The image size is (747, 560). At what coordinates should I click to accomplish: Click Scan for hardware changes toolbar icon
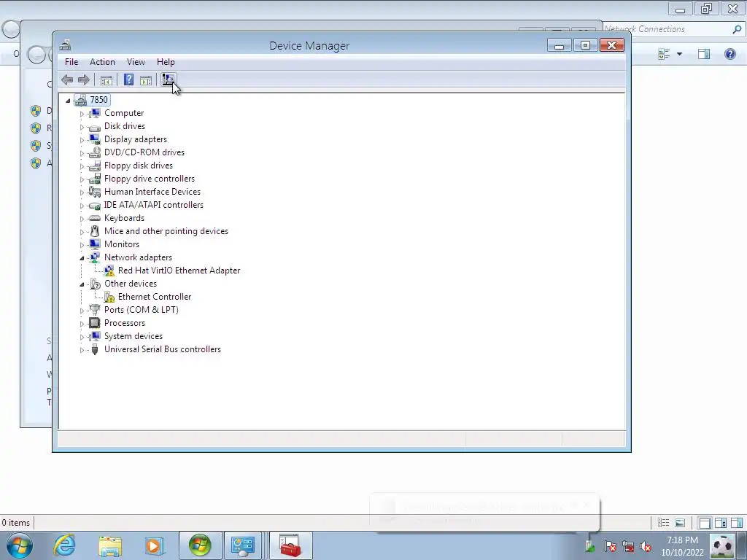click(x=169, y=79)
